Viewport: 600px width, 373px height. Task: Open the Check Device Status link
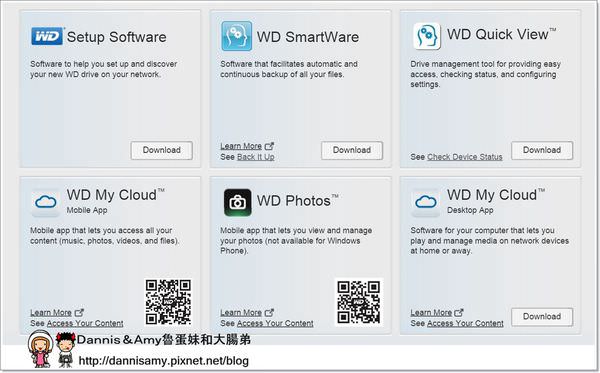click(465, 157)
